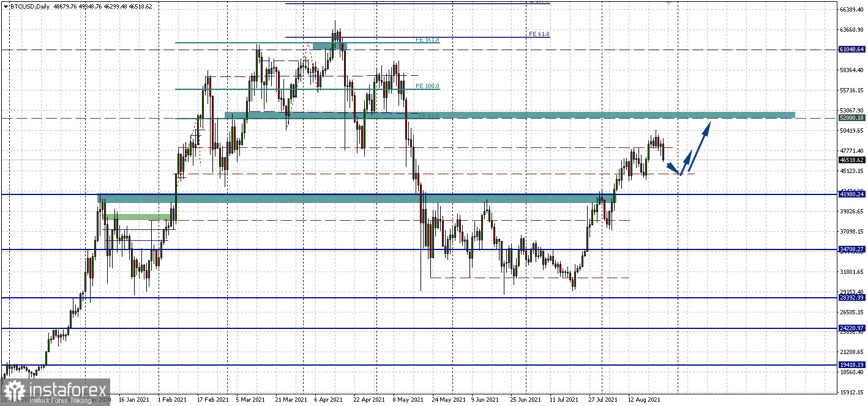Image resolution: width=868 pixels, height=406 pixels.
Task: Click the 52000.18 price level label
Action: coord(851,118)
